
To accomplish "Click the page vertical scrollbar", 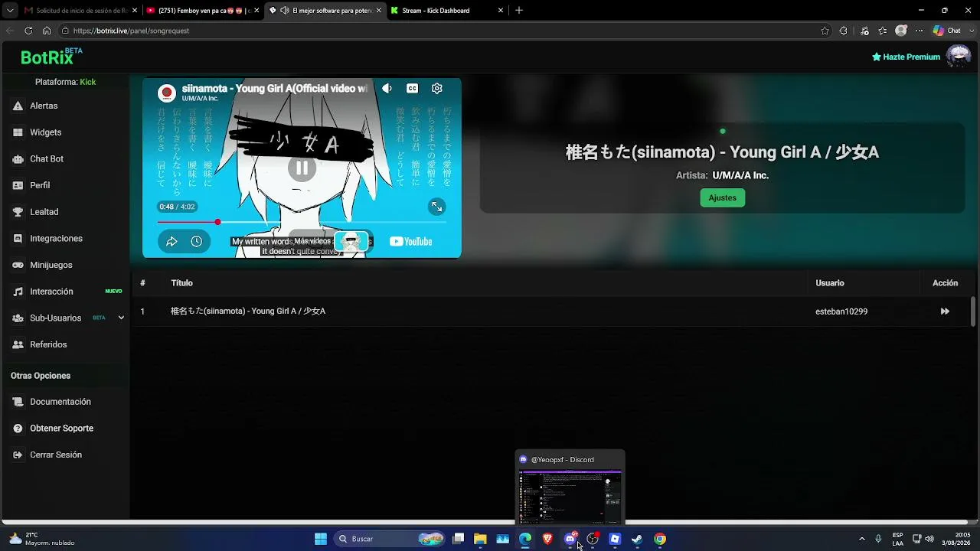I will coord(973,311).
